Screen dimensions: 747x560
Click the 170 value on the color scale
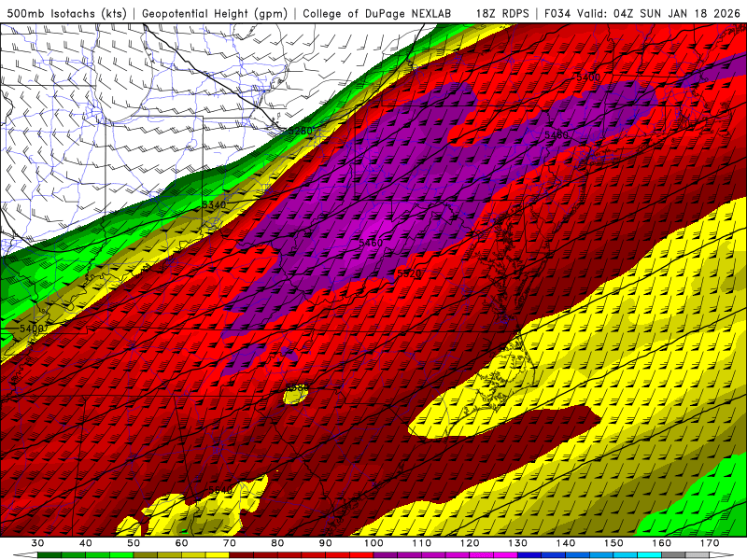click(710, 543)
